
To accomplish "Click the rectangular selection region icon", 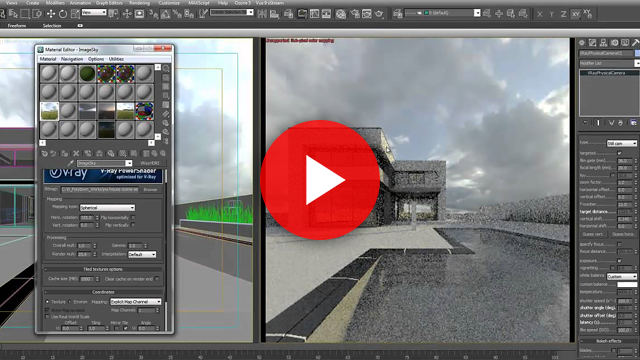I will (x=25, y=14).
